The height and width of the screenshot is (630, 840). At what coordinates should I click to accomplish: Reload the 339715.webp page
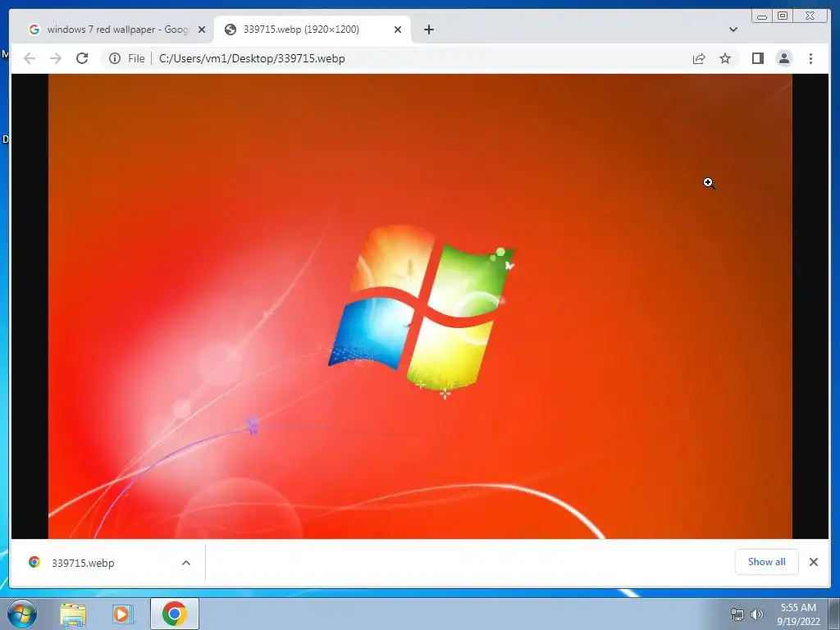[x=82, y=58]
